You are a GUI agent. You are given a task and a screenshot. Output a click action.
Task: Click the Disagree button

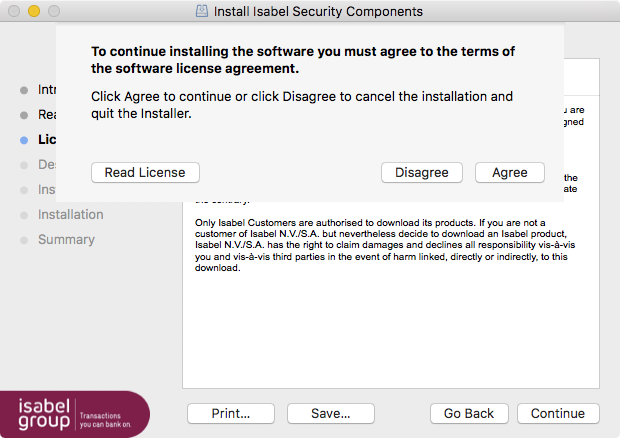point(422,172)
